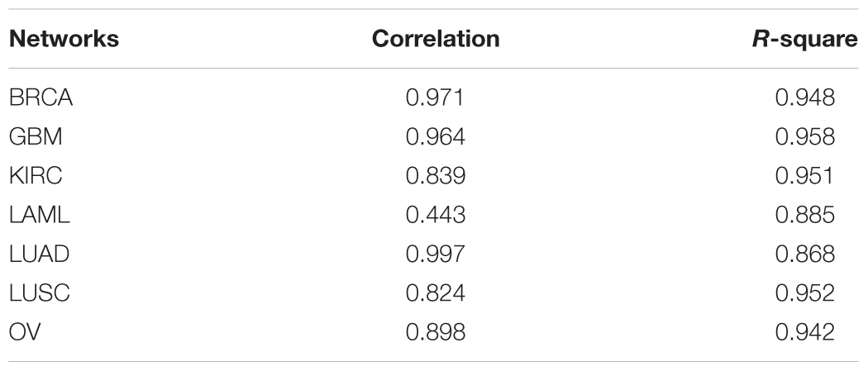The width and height of the screenshot is (868, 371).
Task: Click LUAD R-square value 0.868
Action: point(805,254)
